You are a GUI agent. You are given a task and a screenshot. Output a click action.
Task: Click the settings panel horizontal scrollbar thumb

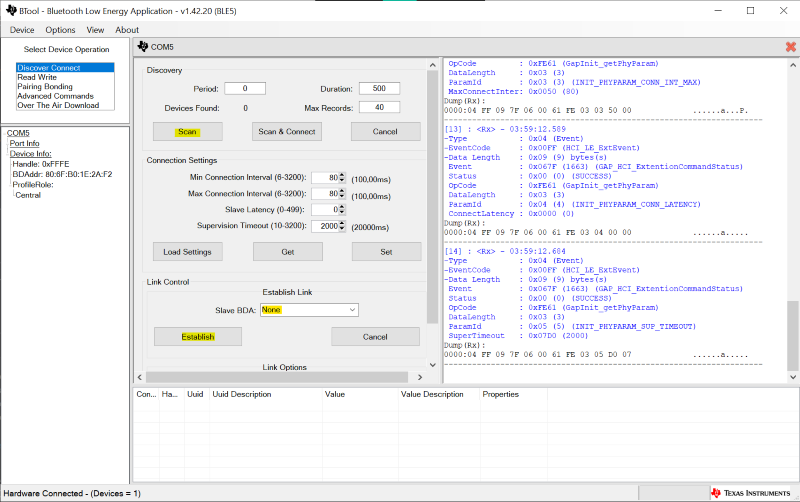[x=277, y=377]
